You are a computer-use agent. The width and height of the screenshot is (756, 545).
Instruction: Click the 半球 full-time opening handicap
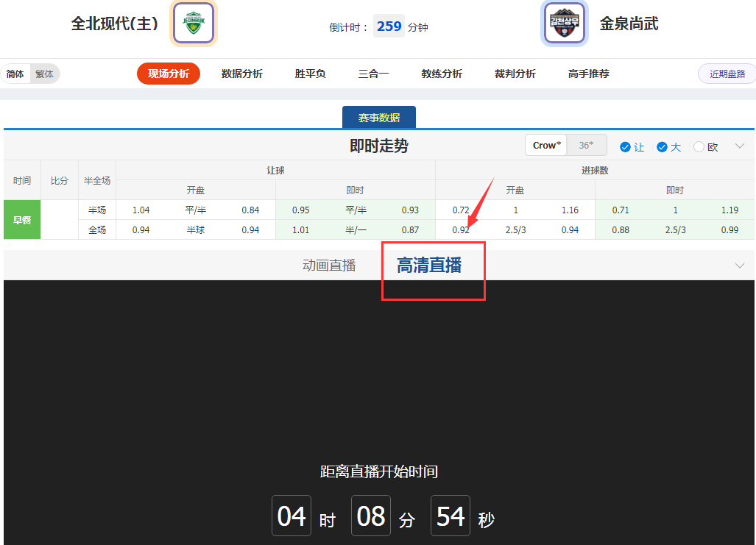coord(196,230)
